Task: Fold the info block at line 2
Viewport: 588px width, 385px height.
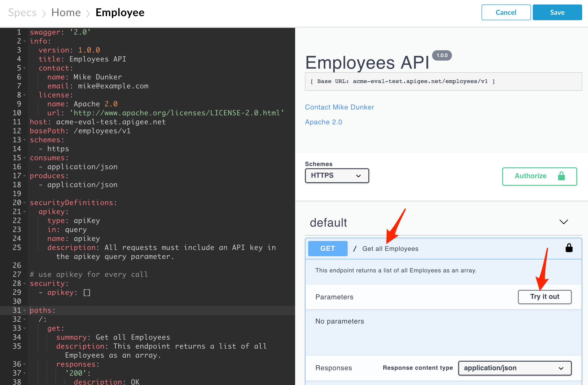Action: point(24,41)
